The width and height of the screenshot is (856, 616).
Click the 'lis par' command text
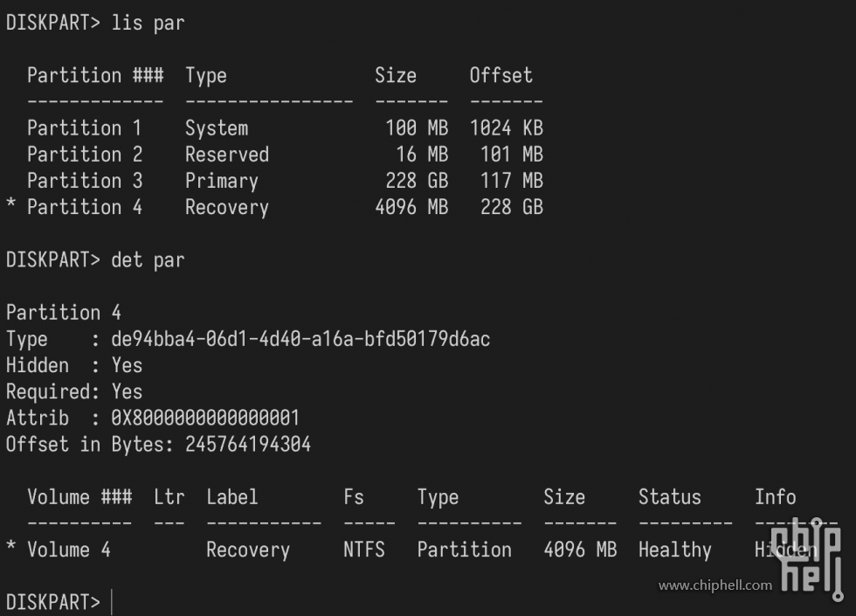coord(148,24)
